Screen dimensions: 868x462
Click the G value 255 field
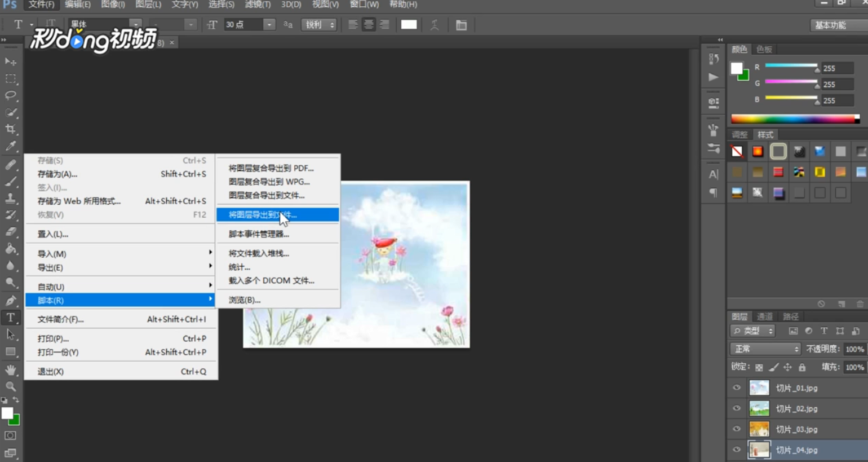click(x=837, y=84)
